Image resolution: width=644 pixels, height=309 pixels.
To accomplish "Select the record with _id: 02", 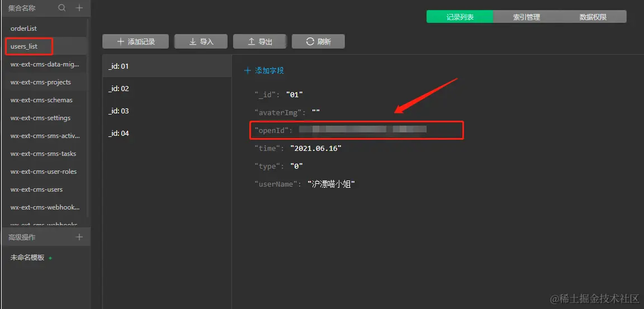I will point(119,89).
